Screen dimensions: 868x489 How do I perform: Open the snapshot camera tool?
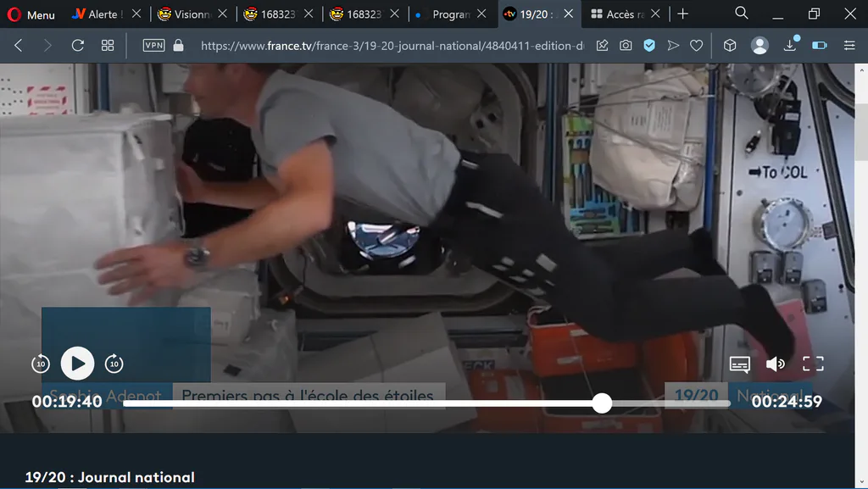(626, 46)
